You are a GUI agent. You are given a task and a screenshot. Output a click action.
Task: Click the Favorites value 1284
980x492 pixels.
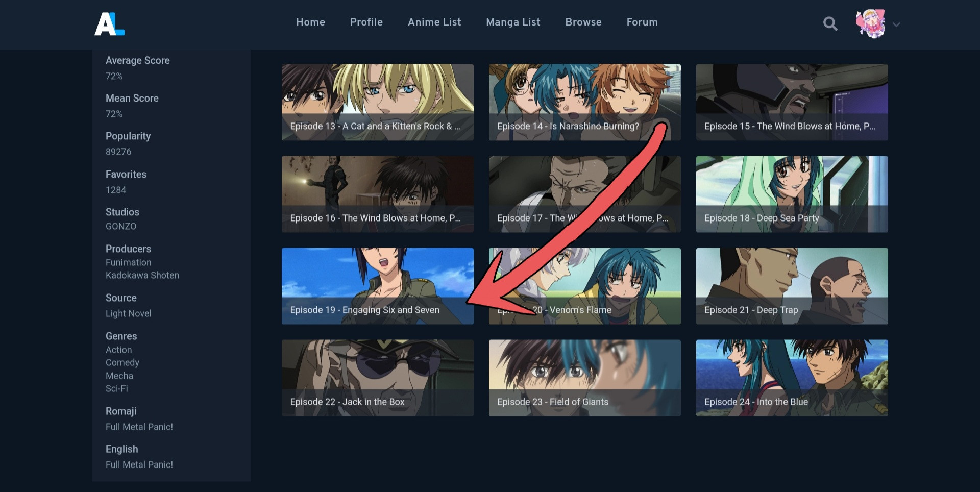(x=116, y=190)
